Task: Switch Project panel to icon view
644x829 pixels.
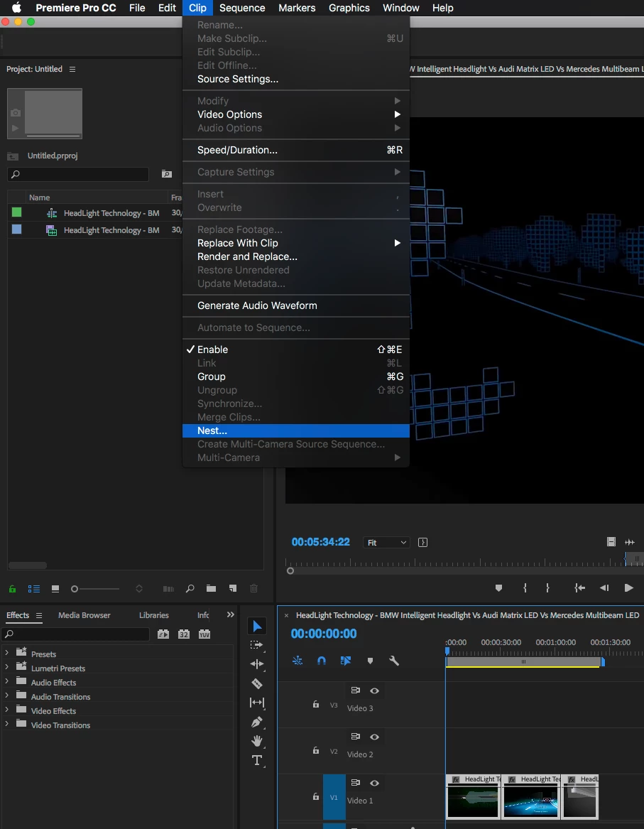Action: [x=55, y=588]
